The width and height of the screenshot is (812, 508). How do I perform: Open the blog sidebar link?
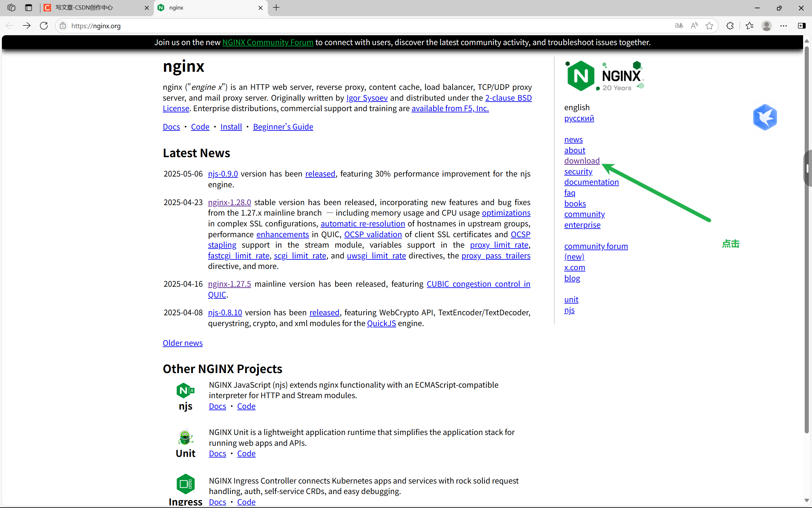572,278
